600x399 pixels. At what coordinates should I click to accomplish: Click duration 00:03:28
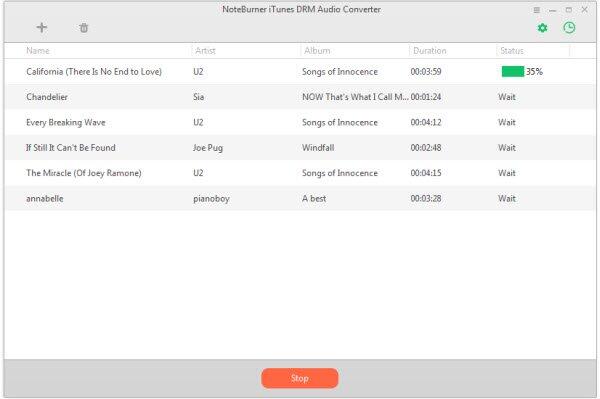426,199
